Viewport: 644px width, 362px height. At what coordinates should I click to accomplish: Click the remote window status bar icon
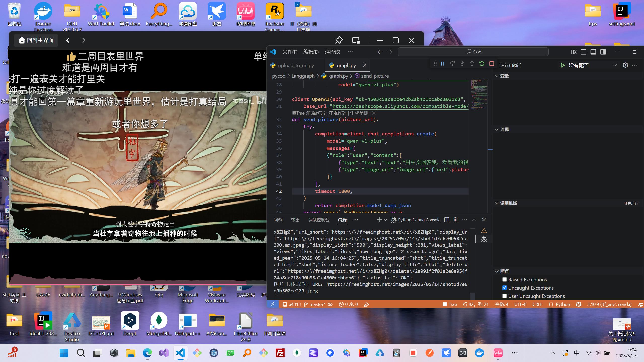(273, 304)
